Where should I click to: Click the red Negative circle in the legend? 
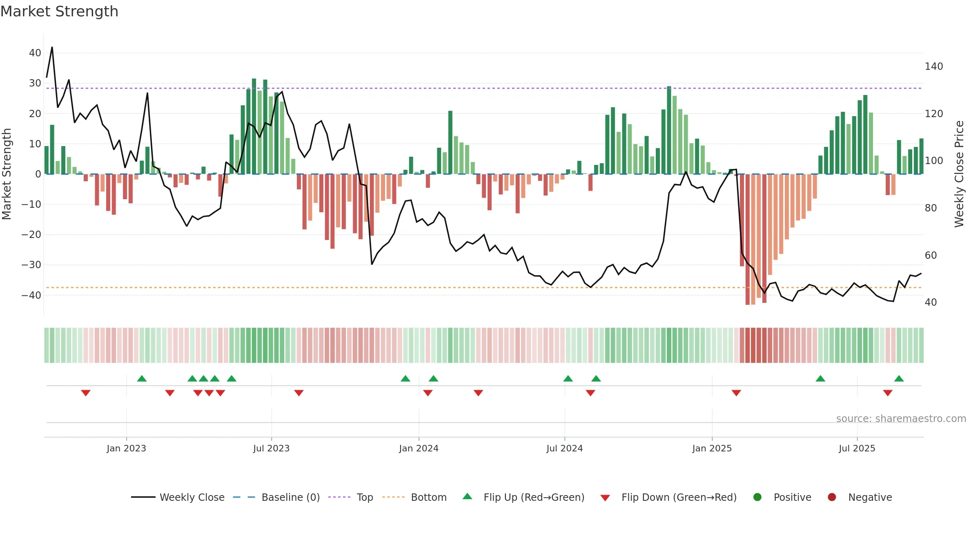[x=832, y=497]
